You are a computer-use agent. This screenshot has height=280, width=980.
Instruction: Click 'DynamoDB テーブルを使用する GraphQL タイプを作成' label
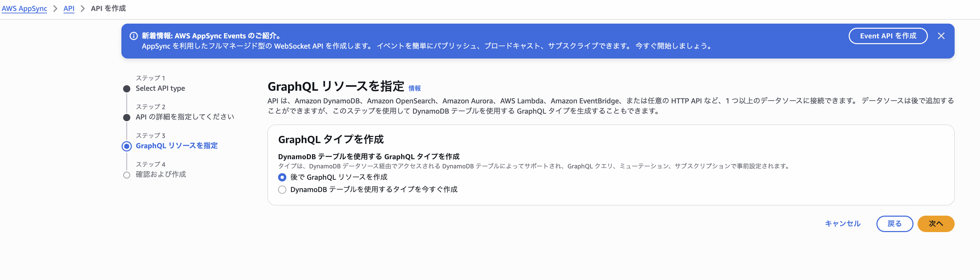click(369, 156)
